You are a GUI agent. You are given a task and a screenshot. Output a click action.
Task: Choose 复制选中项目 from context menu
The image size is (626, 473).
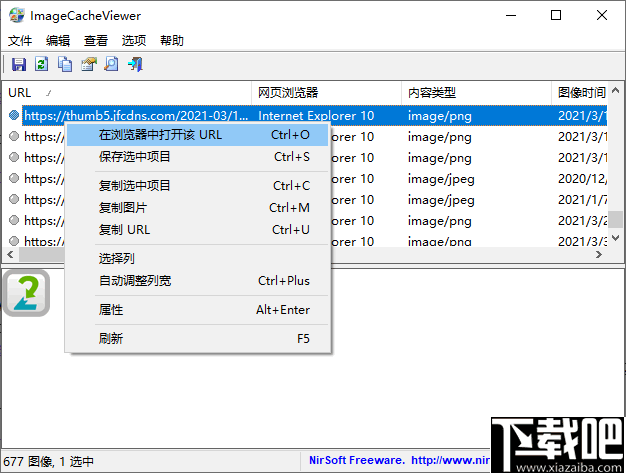(x=198, y=186)
